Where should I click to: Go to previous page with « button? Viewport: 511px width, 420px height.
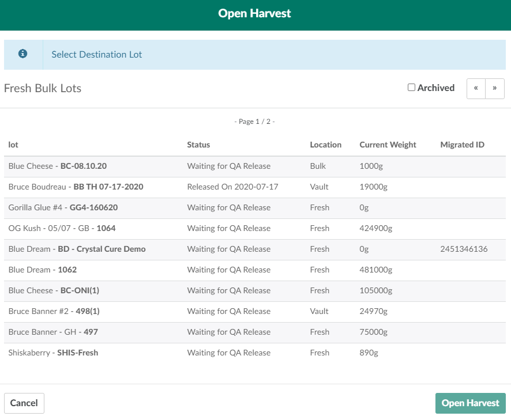click(x=476, y=88)
